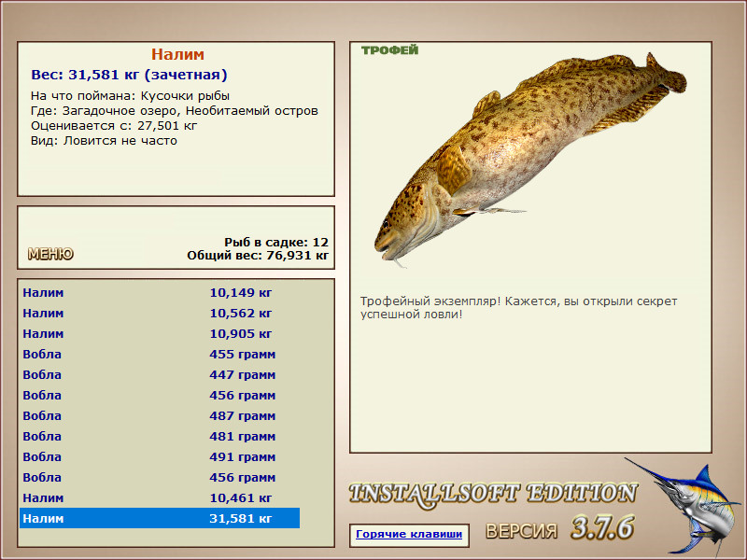Click the Где: Загадочное озеро location line
The height and width of the screenshot is (560, 747).
click(x=175, y=111)
